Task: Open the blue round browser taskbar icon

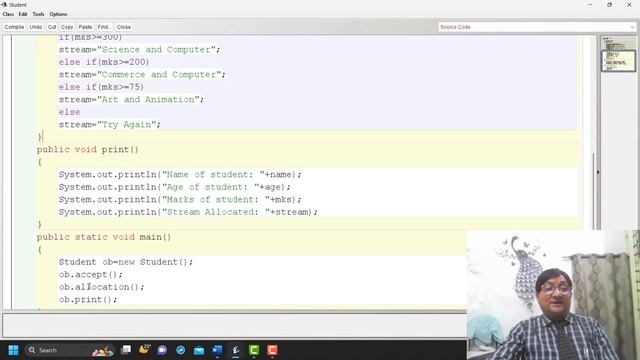Action: click(x=180, y=350)
